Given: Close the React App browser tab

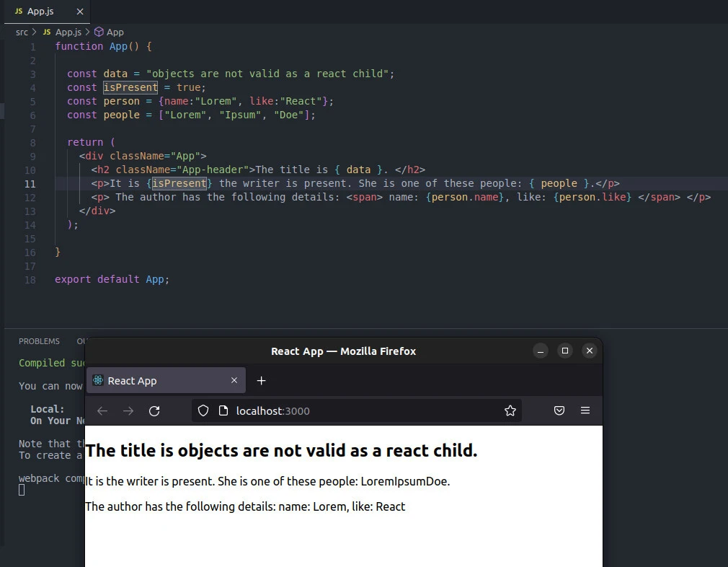Looking at the screenshot, I should point(234,381).
